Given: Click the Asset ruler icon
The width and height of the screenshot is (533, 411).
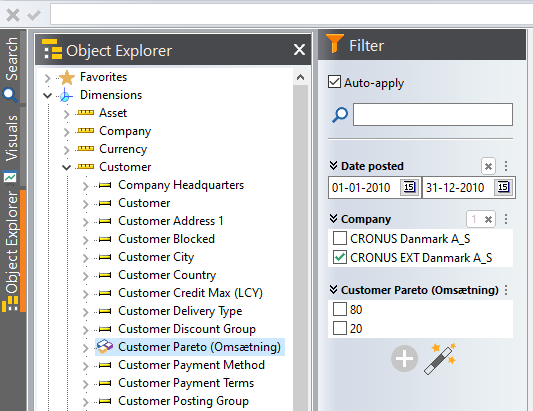Looking at the screenshot, I should pyautogui.click(x=86, y=113).
